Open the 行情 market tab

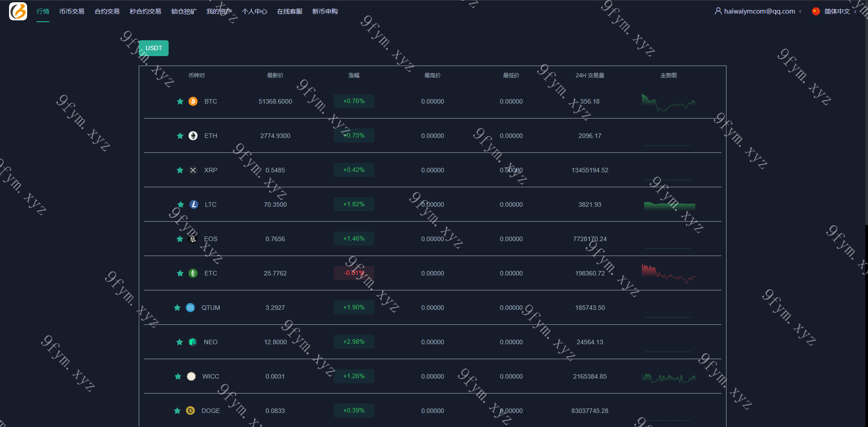pos(43,11)
